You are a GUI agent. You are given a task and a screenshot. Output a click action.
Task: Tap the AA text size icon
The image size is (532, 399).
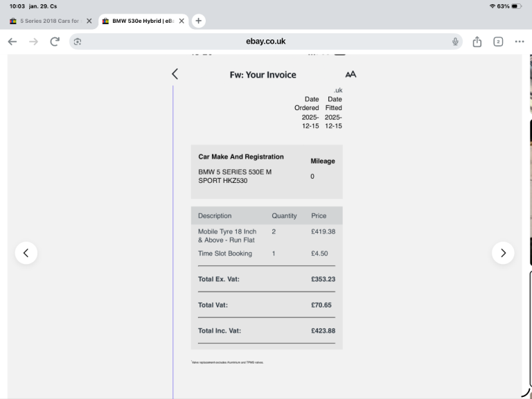pos(351,74)
